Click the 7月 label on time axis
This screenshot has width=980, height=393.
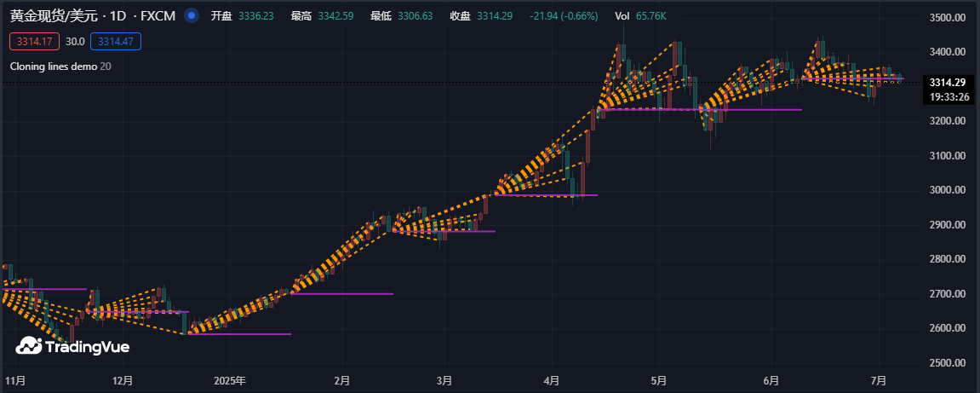click(879, 380)
